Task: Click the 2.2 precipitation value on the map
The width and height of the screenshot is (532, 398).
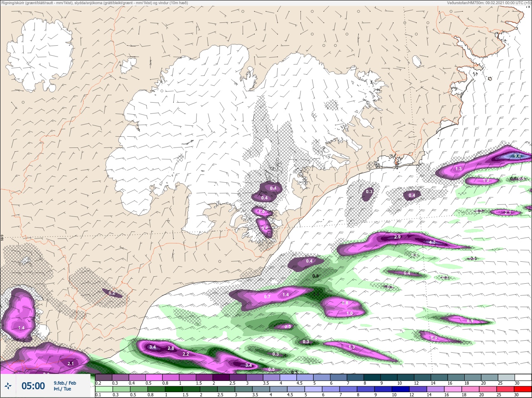Action: 186,354
